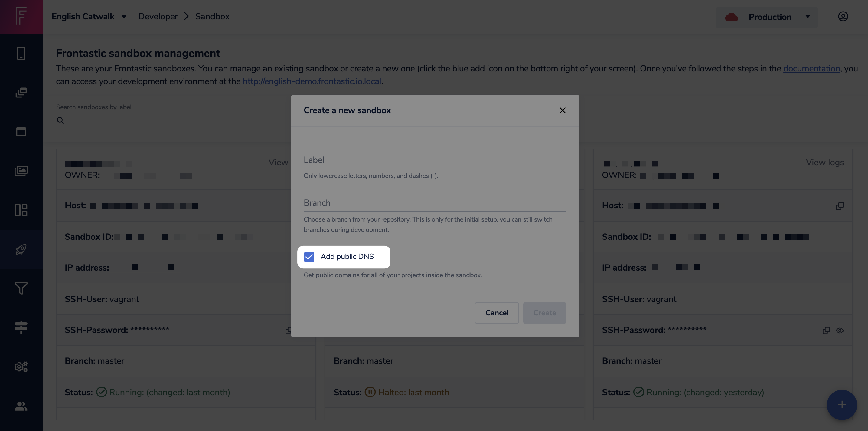Open the documentation link
Viewport: 868px width, 431px height.
pyautogui.click(x=811, y=68)
